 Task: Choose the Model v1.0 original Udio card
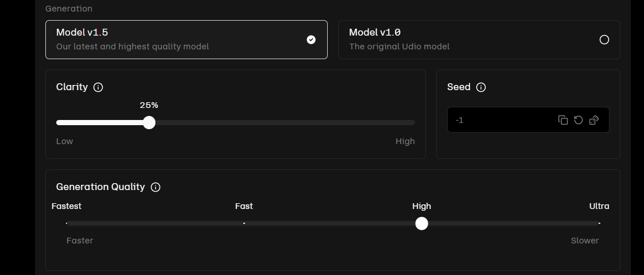coord(479,40)
